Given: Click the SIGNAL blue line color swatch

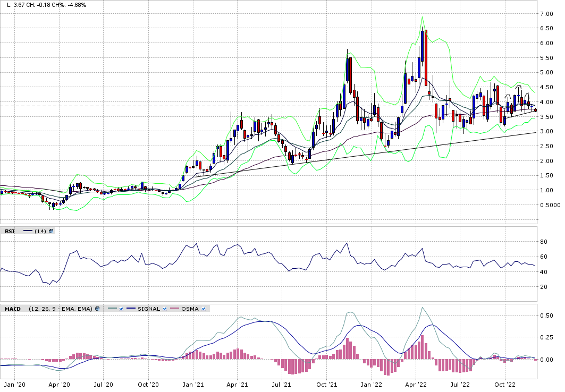Looking at the screenshot, I should point(131,309).
